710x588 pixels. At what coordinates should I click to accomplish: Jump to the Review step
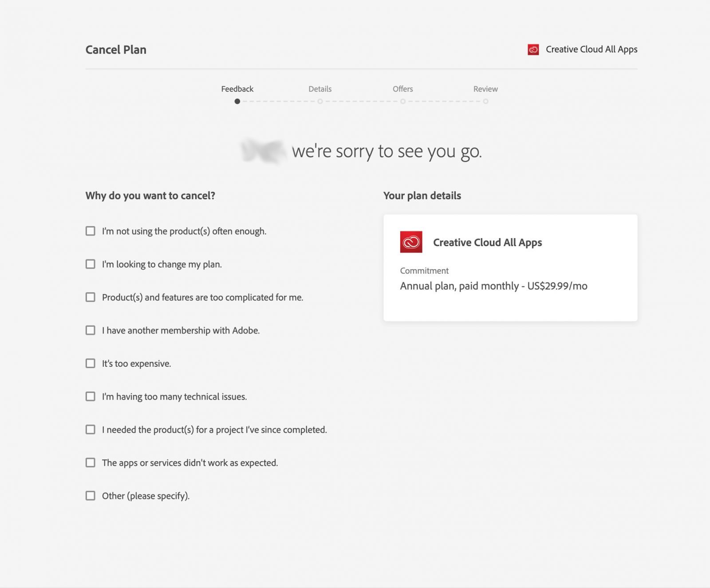[x=485, y=89]
